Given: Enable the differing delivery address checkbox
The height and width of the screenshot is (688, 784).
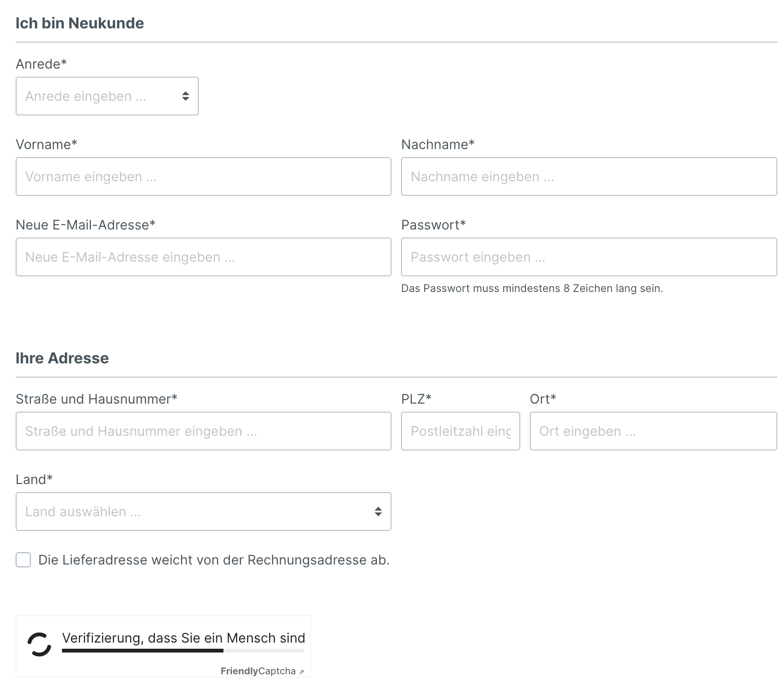Looking at the screenshot, I should click(x=23, y=560).
